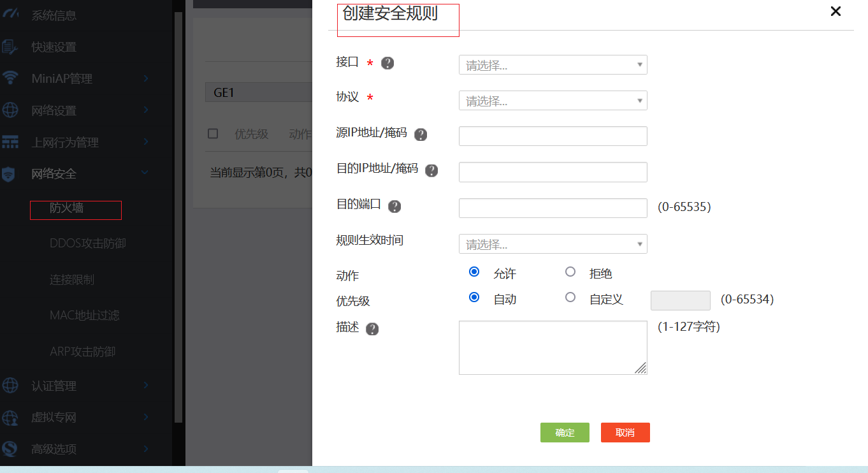Screen dimensions: 868x473
Task: Click the 目的IP地址/掩码 input field
Action: pos(553,172)
